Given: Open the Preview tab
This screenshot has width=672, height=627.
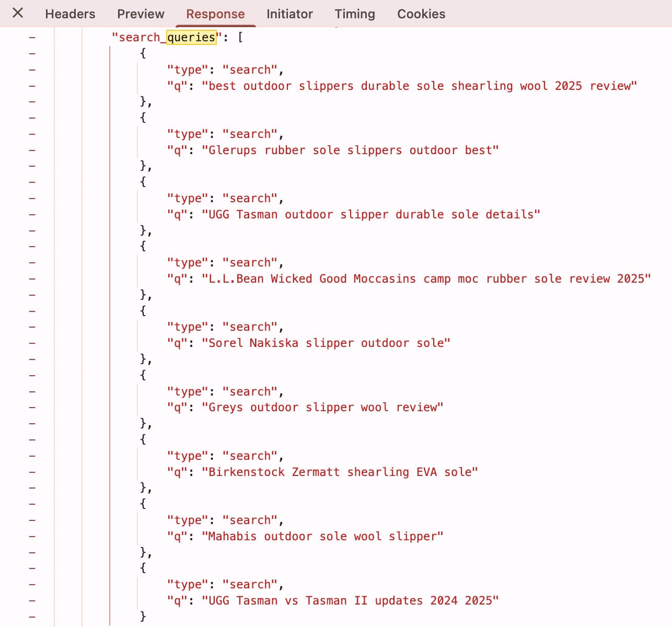Looking at the screenshot, I should tap(141, 14).
